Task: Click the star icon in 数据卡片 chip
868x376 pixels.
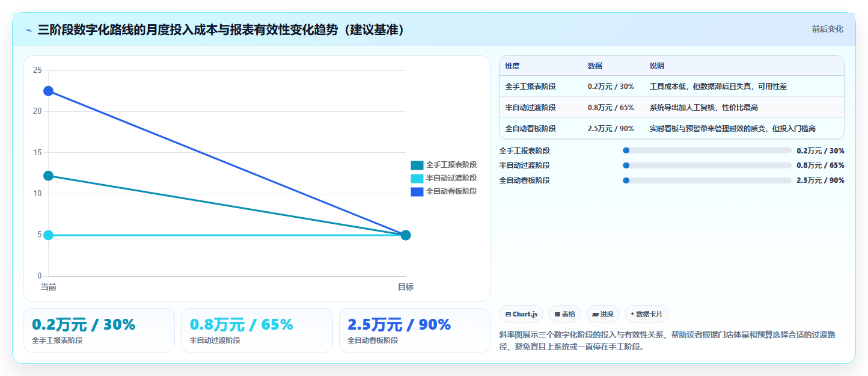Action: pyautogui.click(x=632, y=314)
